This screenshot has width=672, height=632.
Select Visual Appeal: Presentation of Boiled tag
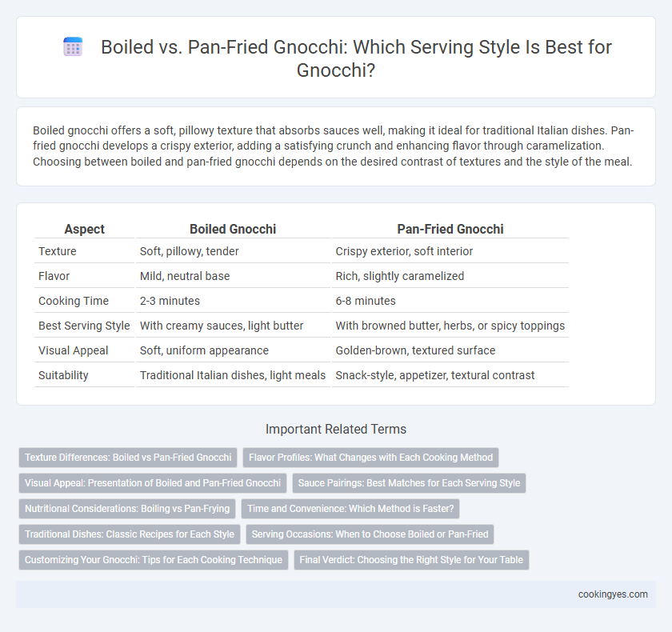coord(153,483)
